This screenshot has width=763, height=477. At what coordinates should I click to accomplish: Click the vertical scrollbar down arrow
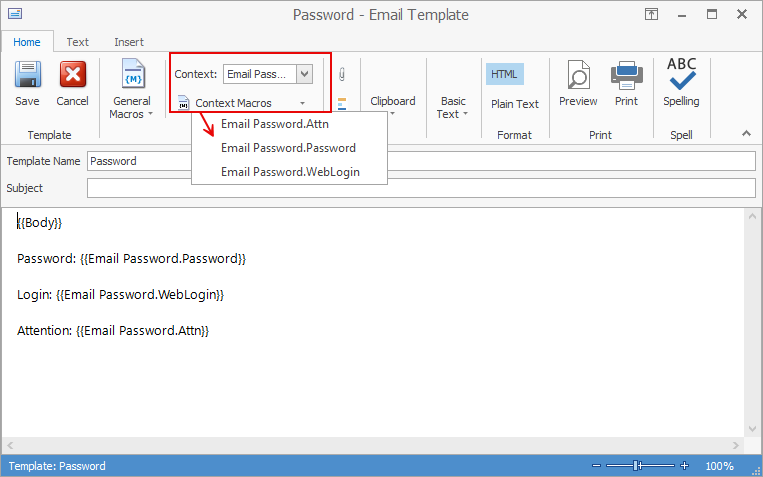(x=752, y=428)
